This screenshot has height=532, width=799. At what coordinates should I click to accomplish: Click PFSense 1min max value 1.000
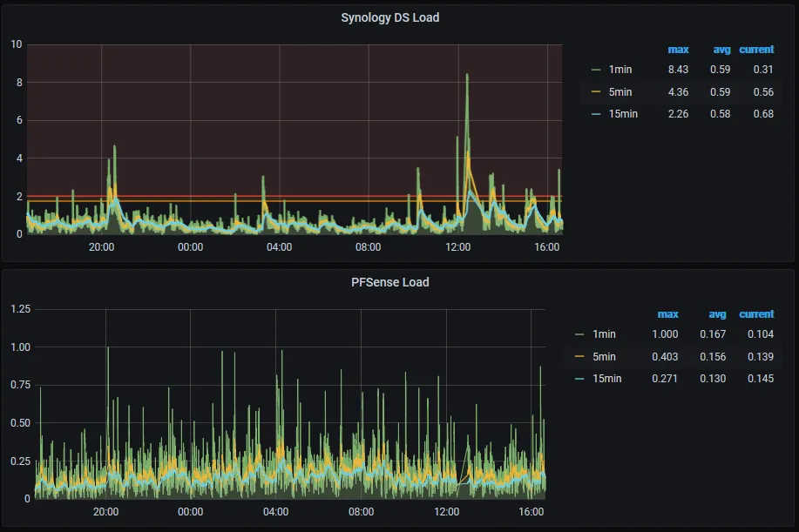[x=665, y=334]
